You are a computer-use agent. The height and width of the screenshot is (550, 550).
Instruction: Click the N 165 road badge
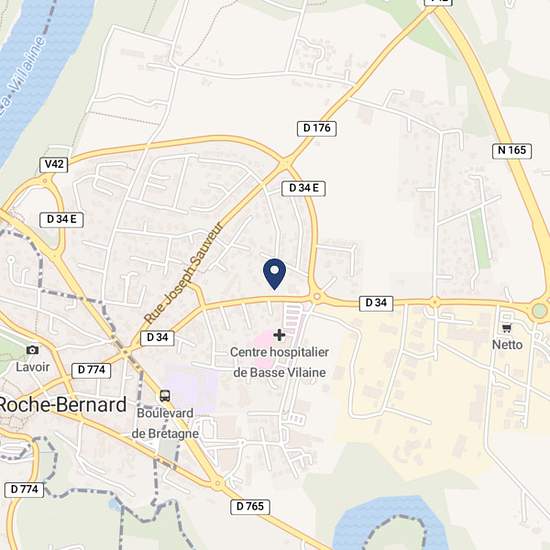(x=512, y=151)
